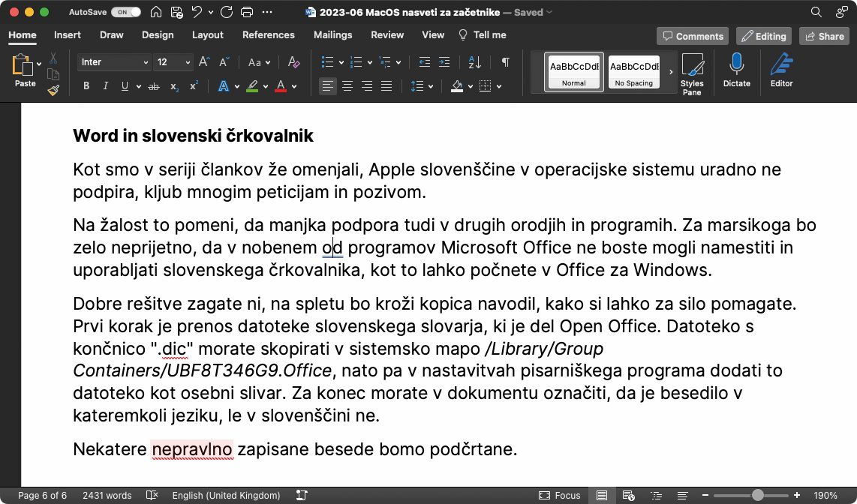
Task: Click the accessibility status bar icon
Action: point(301,495)
